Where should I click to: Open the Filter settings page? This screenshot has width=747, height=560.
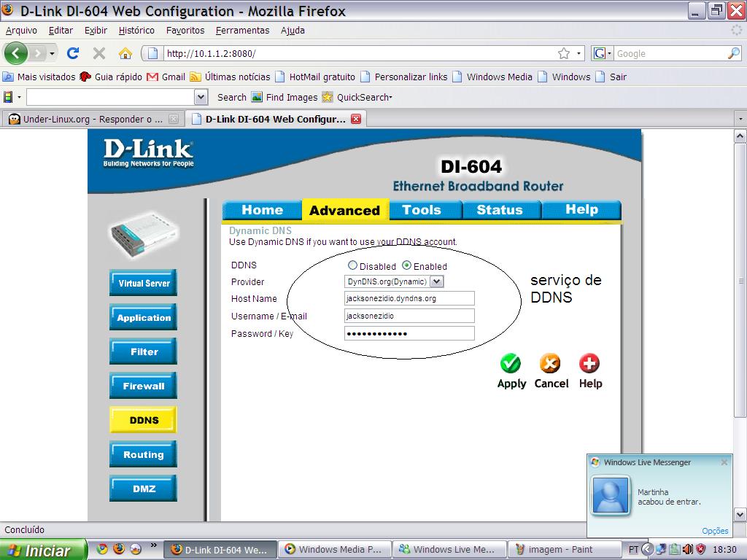coord(144,351)
